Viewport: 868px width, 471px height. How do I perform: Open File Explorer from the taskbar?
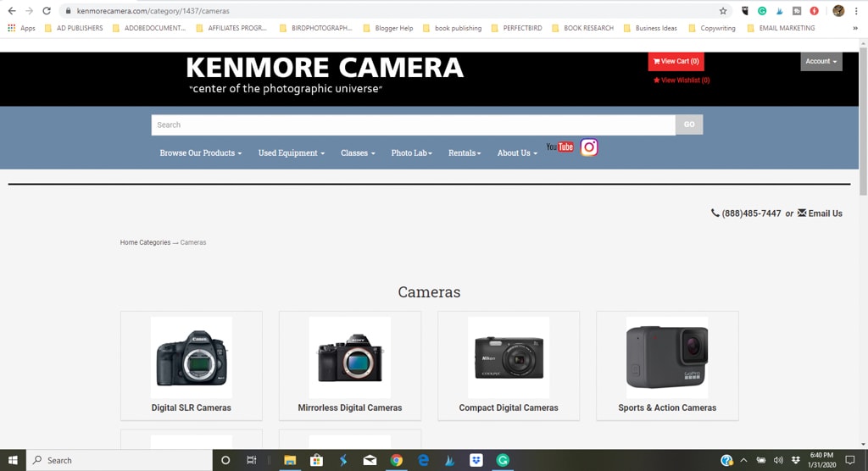(290, 460)
